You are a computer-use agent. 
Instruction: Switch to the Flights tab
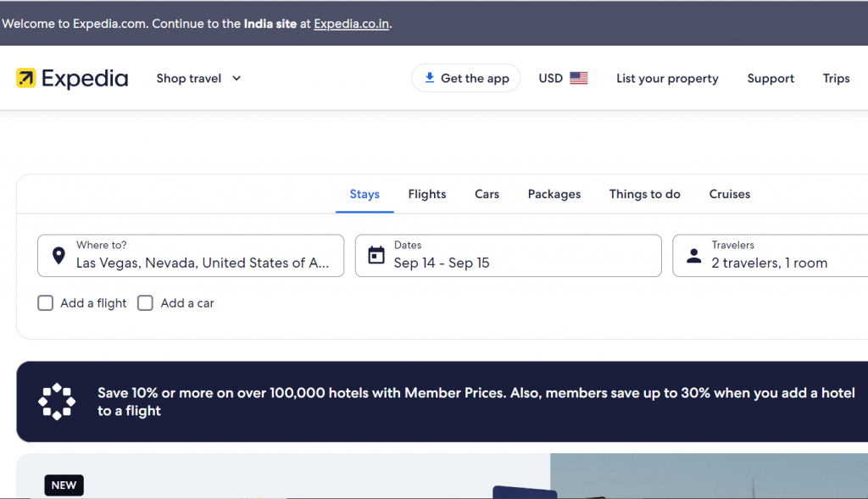[427, 194]
